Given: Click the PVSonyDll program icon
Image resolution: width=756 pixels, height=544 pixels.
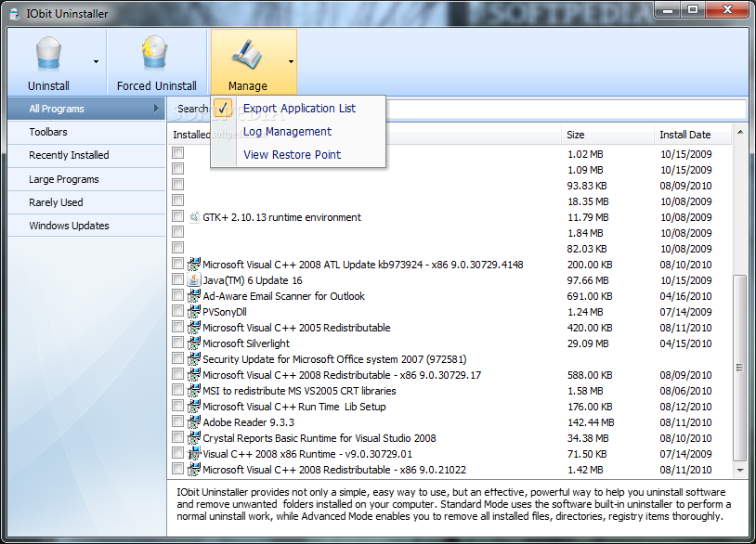Looking at the screenshot, I should point(194,312).
